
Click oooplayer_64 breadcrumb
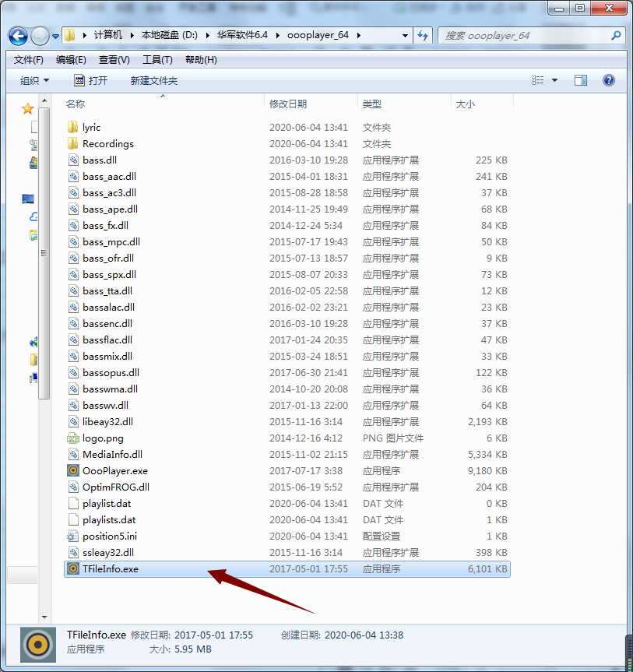point(318,35)
